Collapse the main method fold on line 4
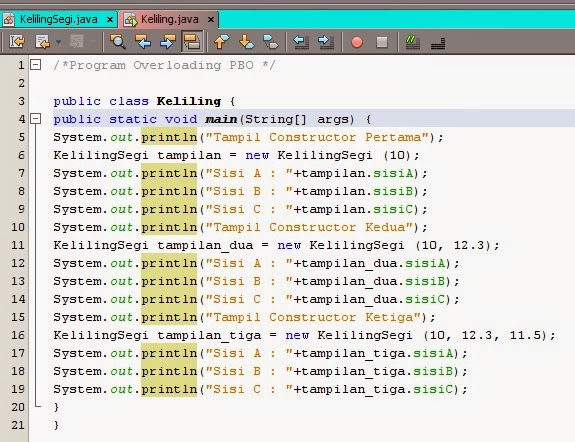Viewport: 575px width, 442px height. pos(35,119)
